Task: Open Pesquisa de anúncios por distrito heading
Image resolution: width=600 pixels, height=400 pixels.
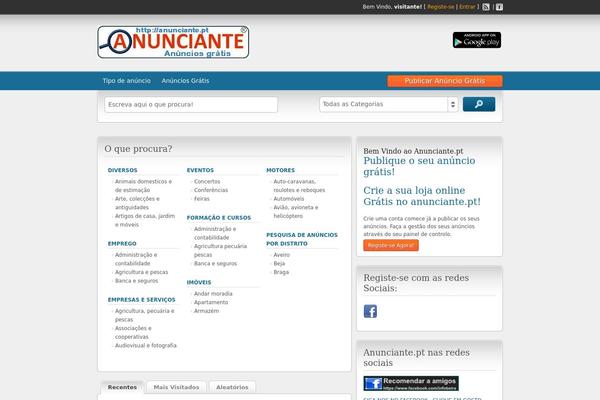Action: pos(302,239)
